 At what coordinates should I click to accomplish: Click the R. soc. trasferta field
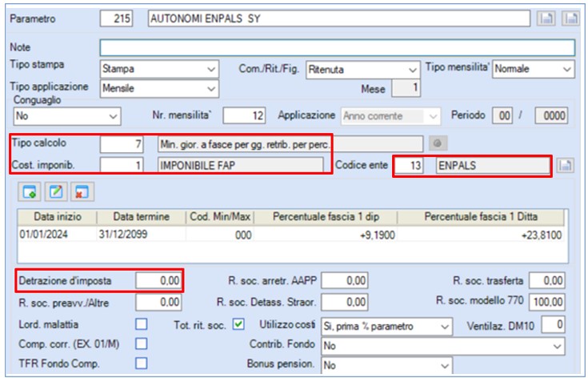(x=547, y=280)
